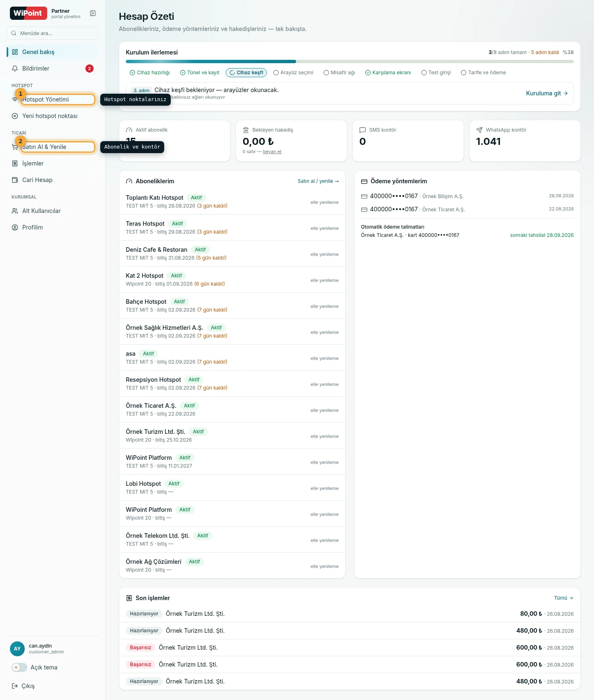Click the Teras Hotspot subscription name
This screenshot has width=594, height=700.
145,224
